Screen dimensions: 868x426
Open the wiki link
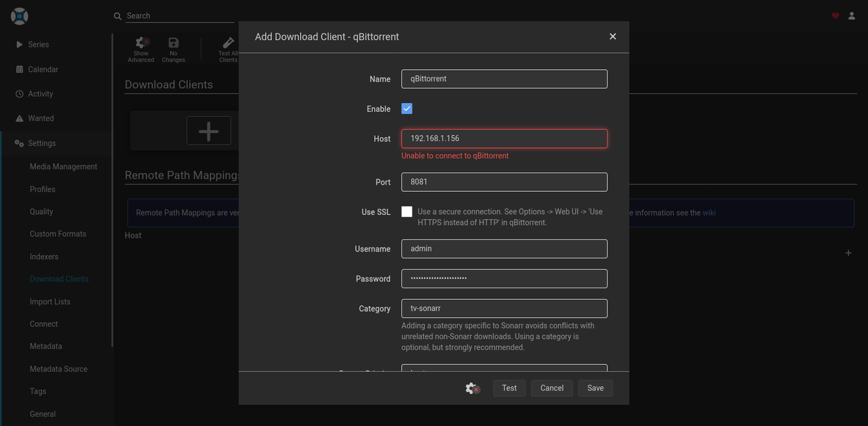click(x=709, y=213)
